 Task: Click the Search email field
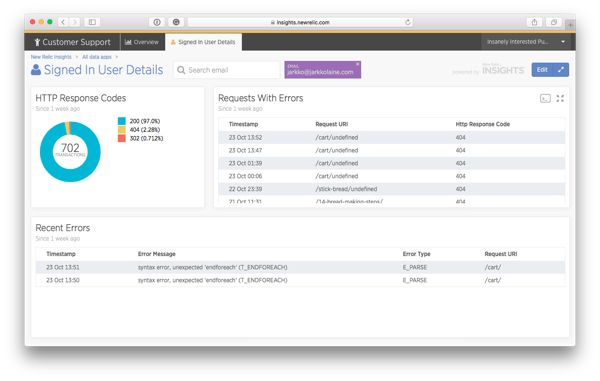tap(227, 70)
